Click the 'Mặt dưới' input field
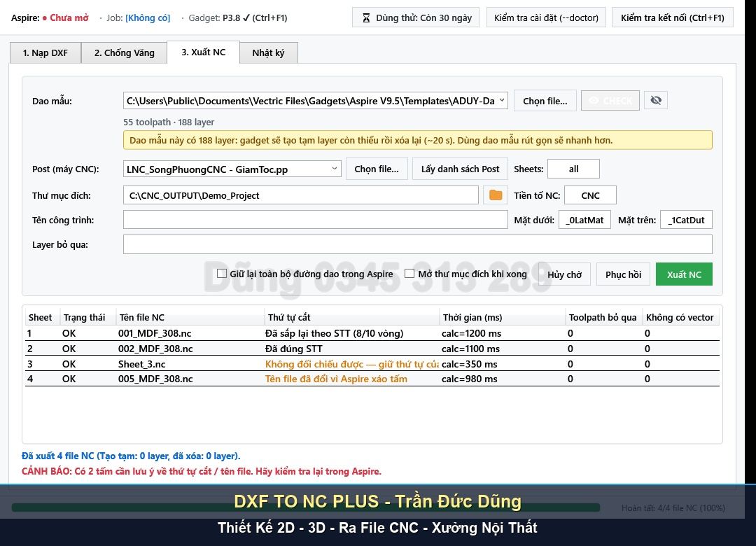Viewport: 756px width, 546px height. (584, 220)
